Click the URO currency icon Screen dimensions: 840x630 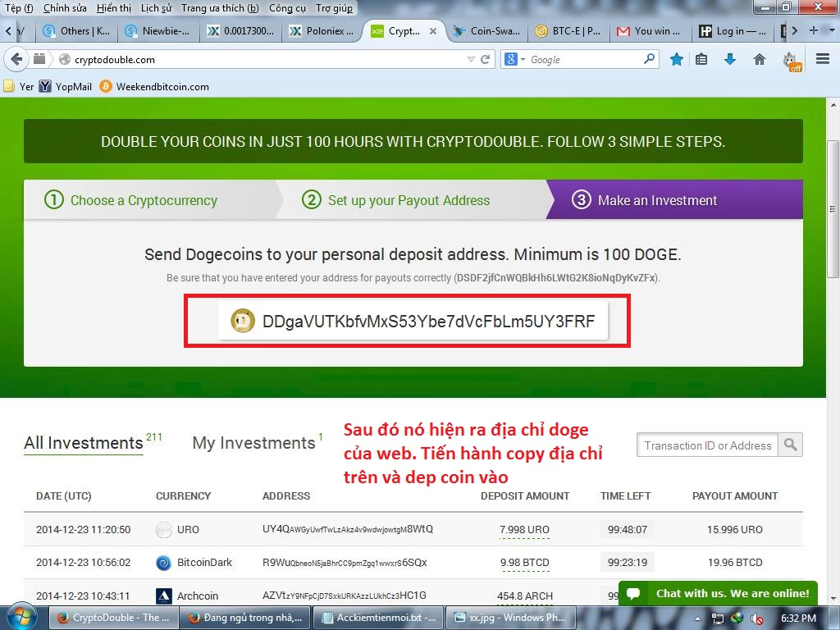coord(163,530)
